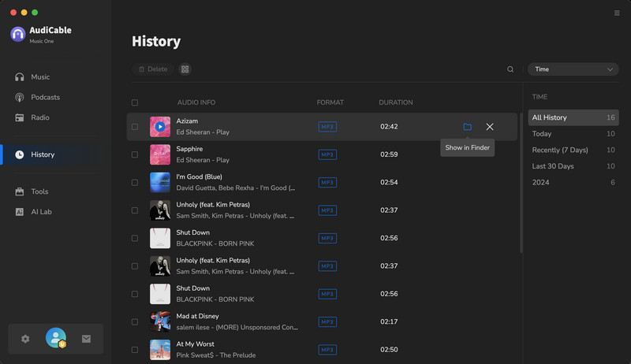Open the history search icon
The image size is (631, 364).
point(510,69)
